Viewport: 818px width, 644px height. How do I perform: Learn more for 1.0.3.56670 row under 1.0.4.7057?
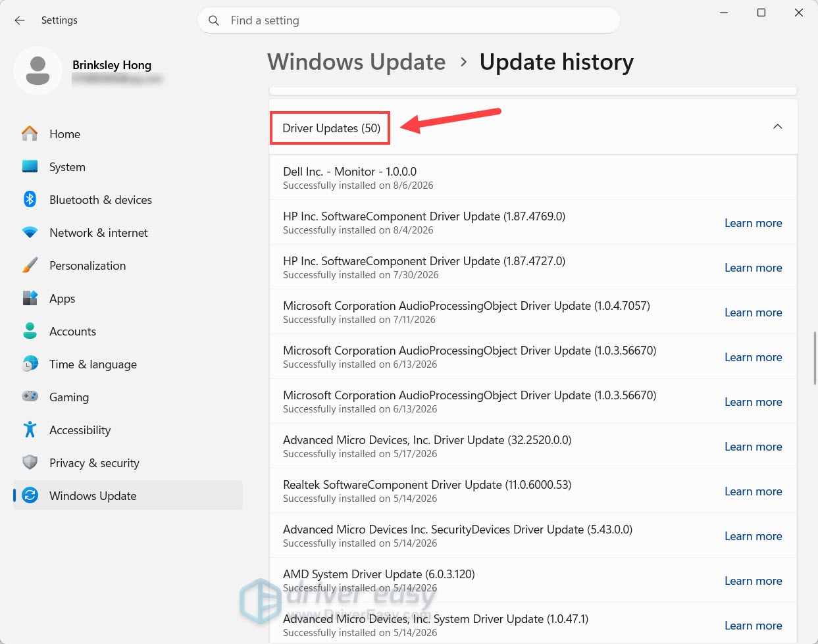click(753, 357)
